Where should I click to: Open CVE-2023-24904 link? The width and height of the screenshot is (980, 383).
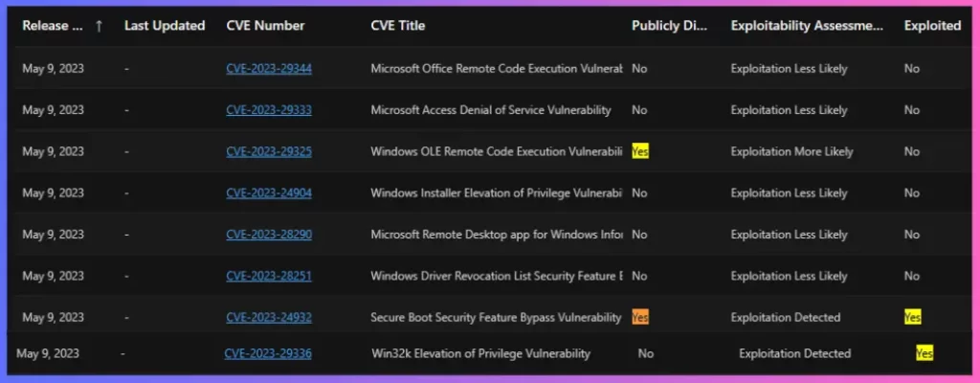269,193
